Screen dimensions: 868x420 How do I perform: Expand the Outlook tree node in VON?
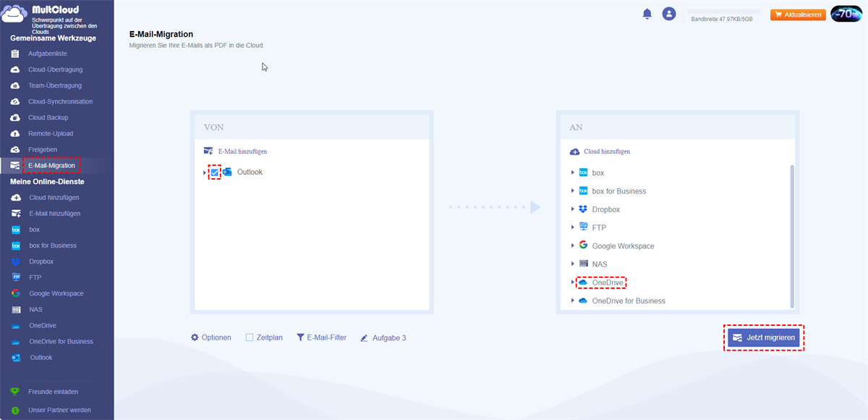click(205, 172)
